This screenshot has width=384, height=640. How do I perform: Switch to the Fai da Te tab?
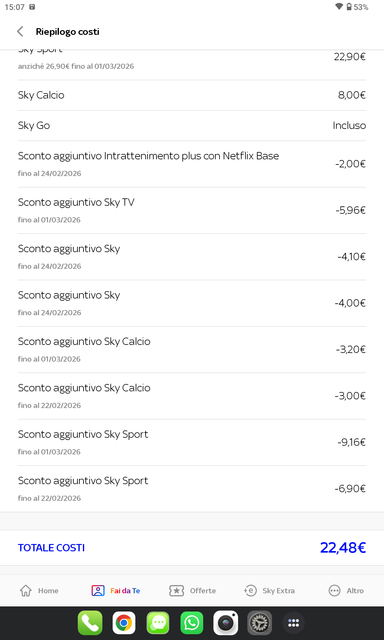pos(115,590)
